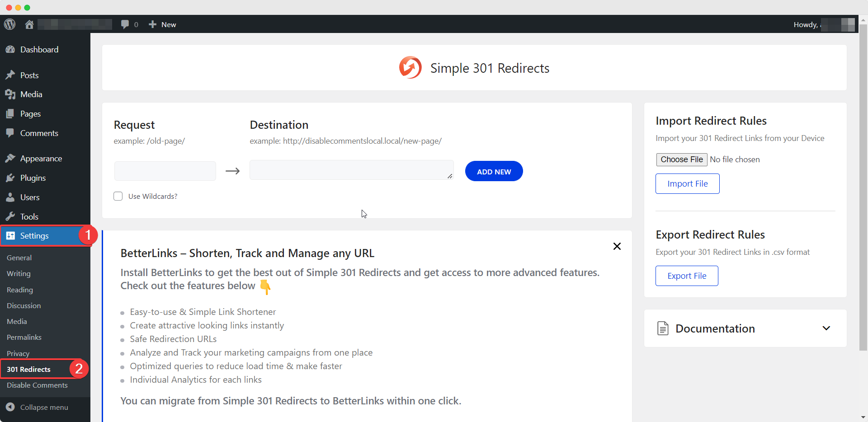The width and height of the screenshot is (868, 422).
Task: Open the site home icon
Action: tap(29, 24)
